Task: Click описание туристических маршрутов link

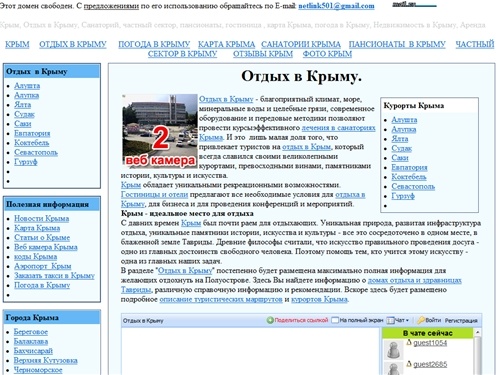Action: pos(221,299)
